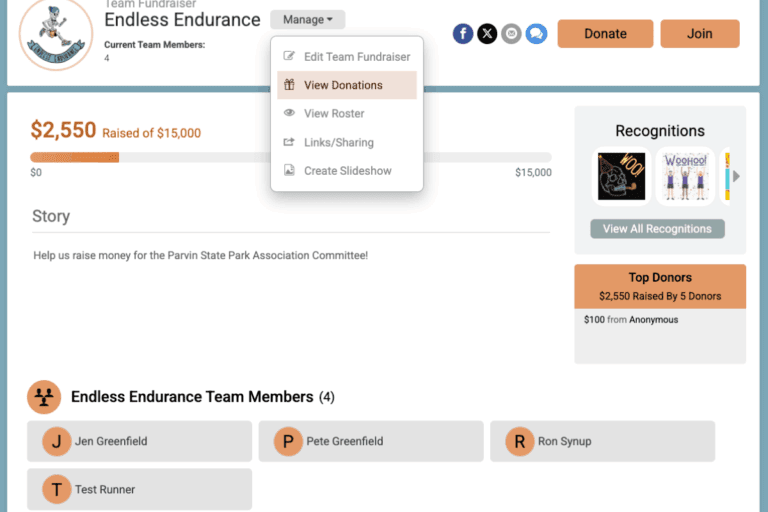768x512 pixels.
Task: Choose Create Slideshow menu option
Action: tap(347, 171)
